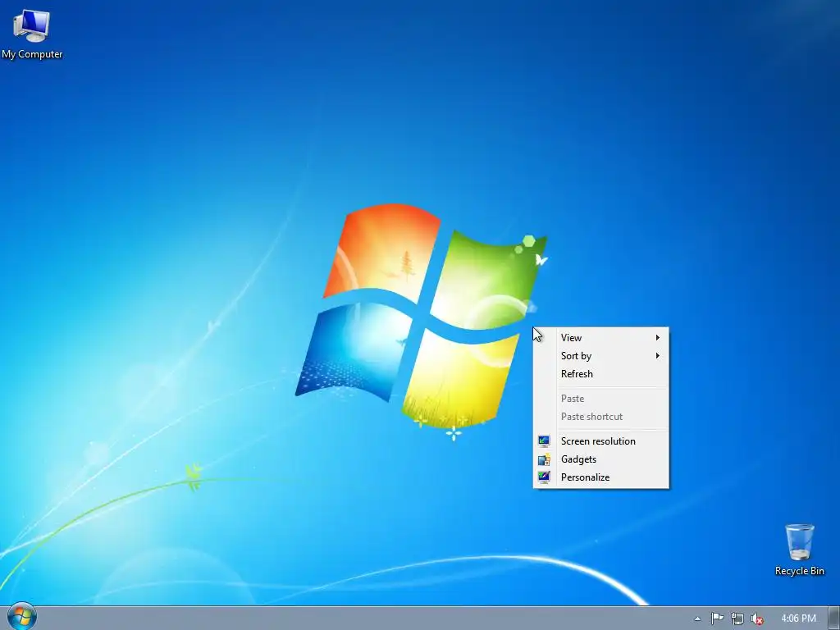Click the 4:06 PM taskbar clock
The image size is (840, 630).
[x=798, y=619]
